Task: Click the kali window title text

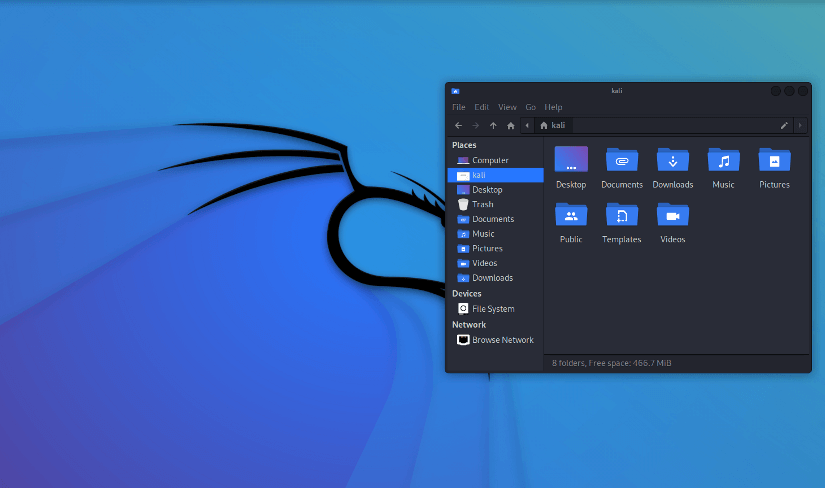Action: (x=617, y=91)
